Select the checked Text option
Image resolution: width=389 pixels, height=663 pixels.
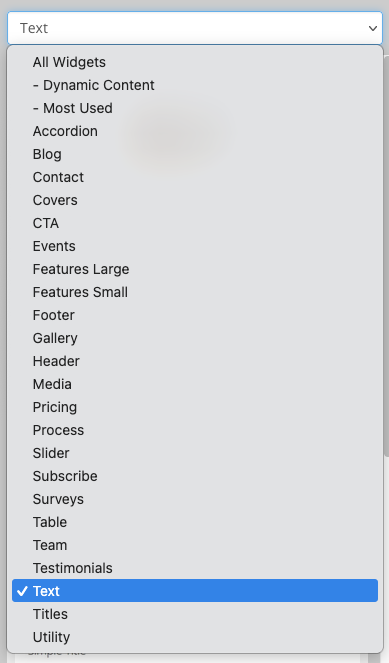tap(195, 591)
